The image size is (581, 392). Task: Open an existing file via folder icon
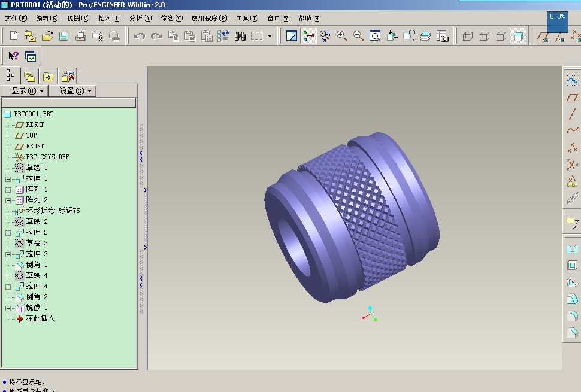[x=47, y=36]
